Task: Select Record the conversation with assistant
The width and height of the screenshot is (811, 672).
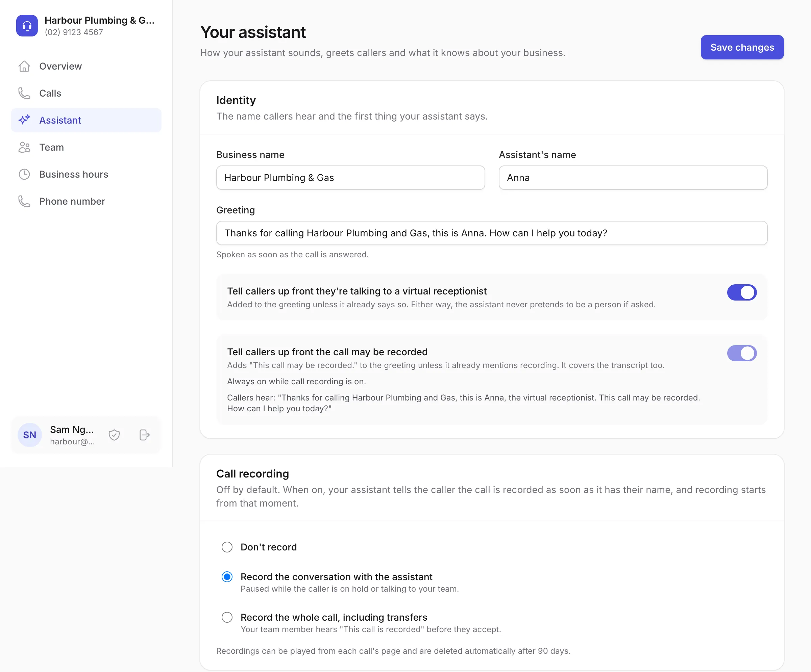Action: tap(227, 577)
